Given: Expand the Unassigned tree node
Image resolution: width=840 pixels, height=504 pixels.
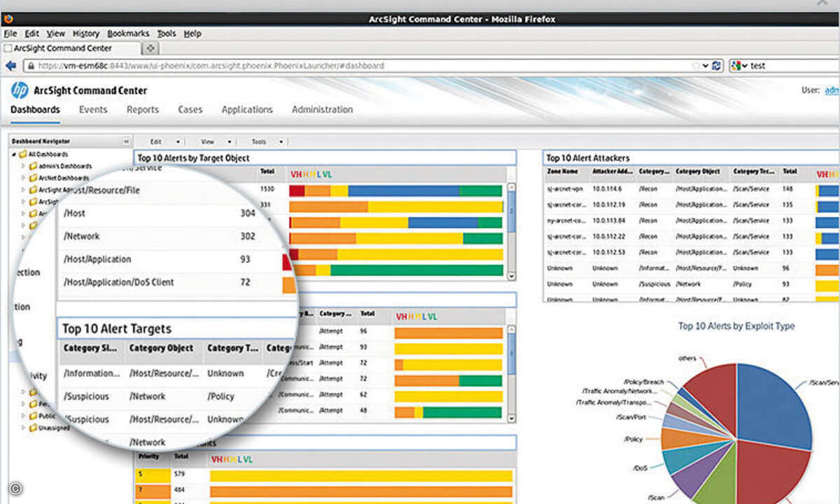Looking at the screenshot, I should [x=23, y=427].
